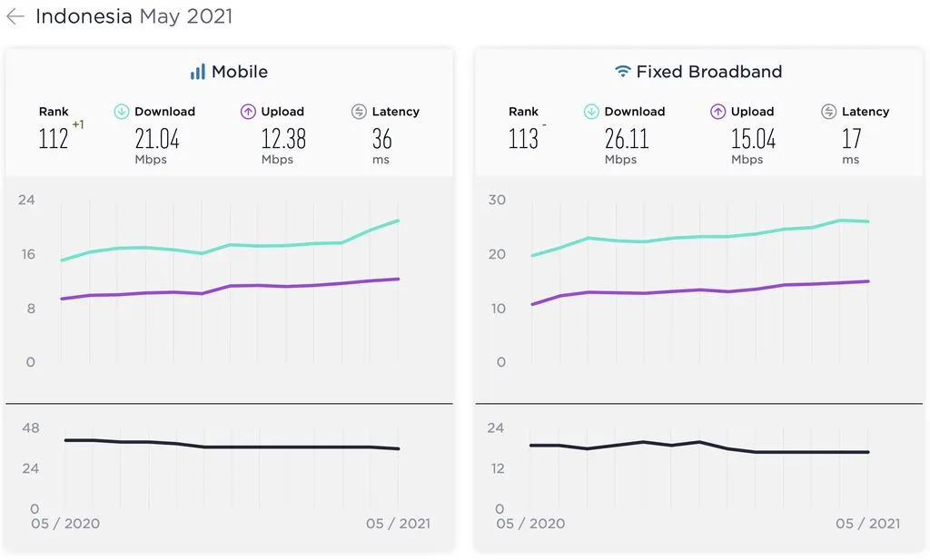
Task: Click Fixed Broadband rank value 113
Action: coord(523,139)
